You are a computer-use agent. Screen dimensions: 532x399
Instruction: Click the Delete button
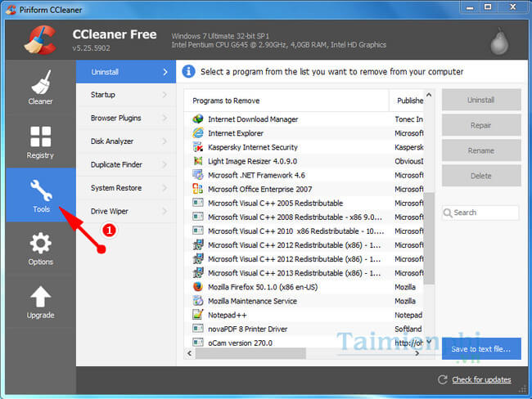coord(481,176)
